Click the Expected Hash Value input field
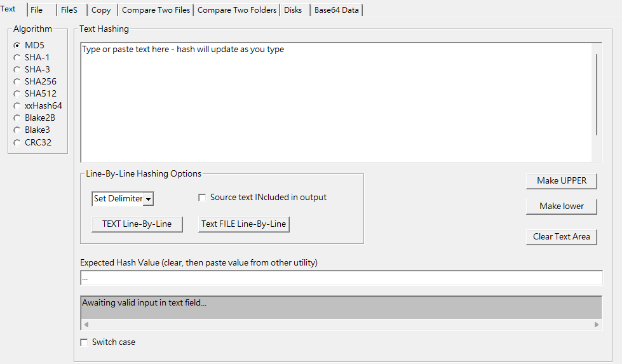Screen dimensions: 622x364 point(341,278)
